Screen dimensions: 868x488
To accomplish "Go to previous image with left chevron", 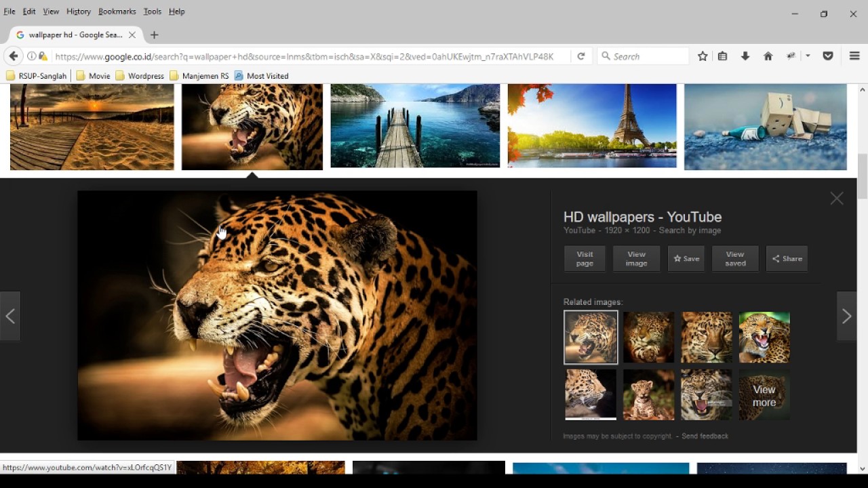I will click(x=10, y=317).
